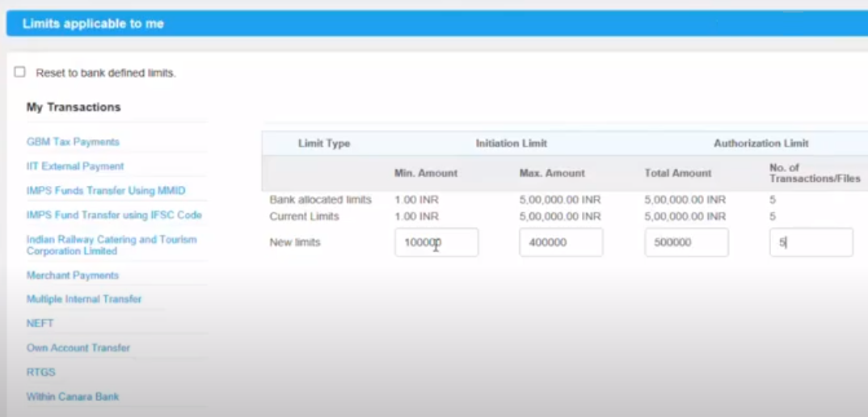Open IIT External Payment link
The height and width of the screenshot is (417, 868).
pyautogui.click(x=74, y=166)
